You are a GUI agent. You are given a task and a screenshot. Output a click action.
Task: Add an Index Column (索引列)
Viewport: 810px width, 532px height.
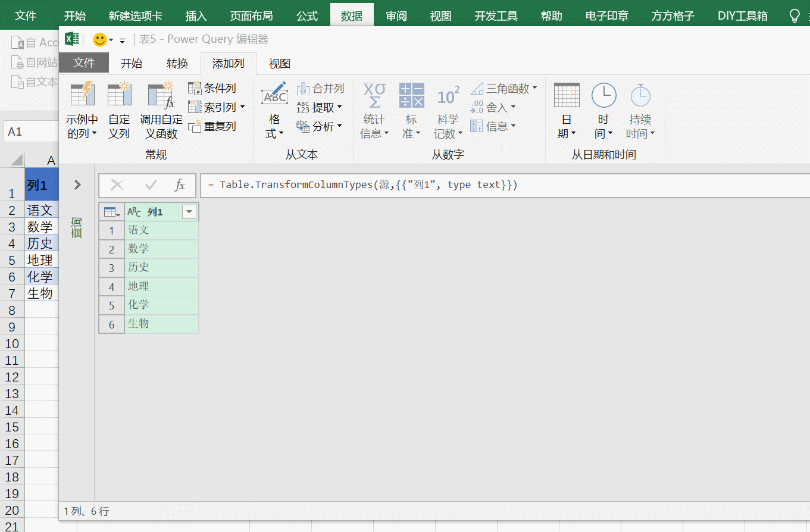(217, 107)
